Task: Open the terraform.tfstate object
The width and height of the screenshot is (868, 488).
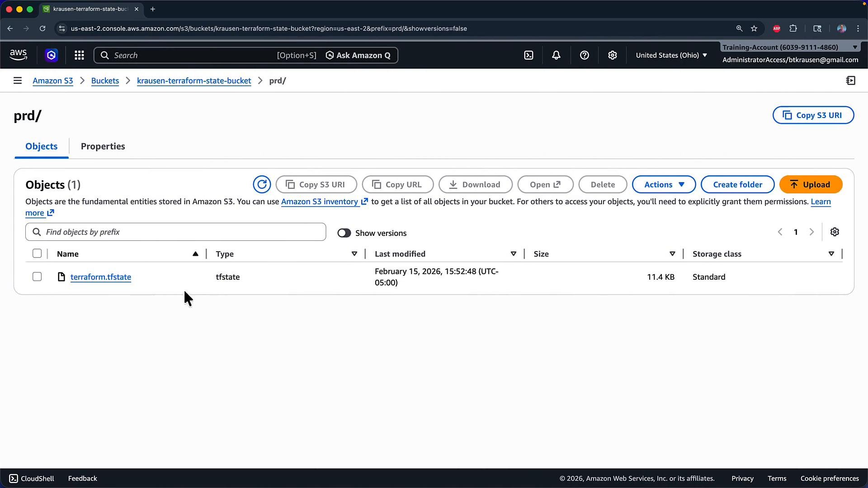Action: (101, 277)
